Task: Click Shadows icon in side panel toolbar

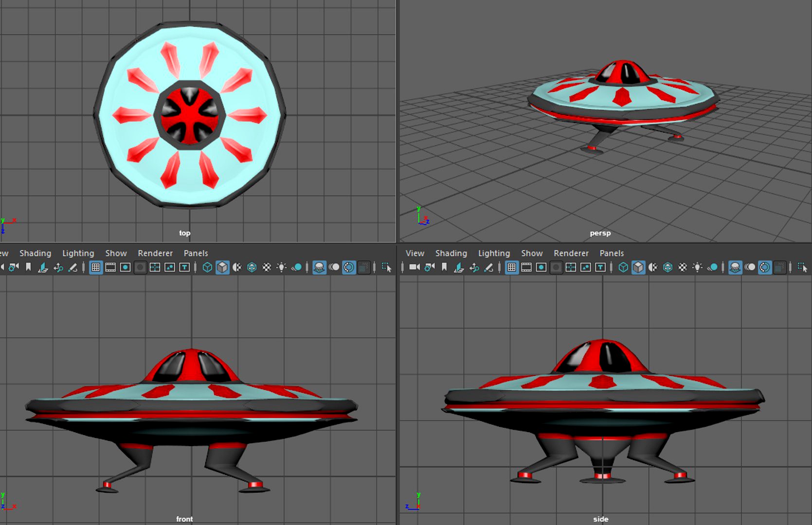Action: 712,267
